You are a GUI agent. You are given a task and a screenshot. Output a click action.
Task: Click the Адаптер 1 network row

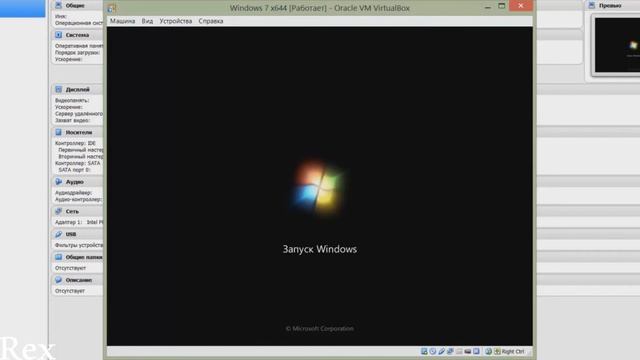point(79,222)
